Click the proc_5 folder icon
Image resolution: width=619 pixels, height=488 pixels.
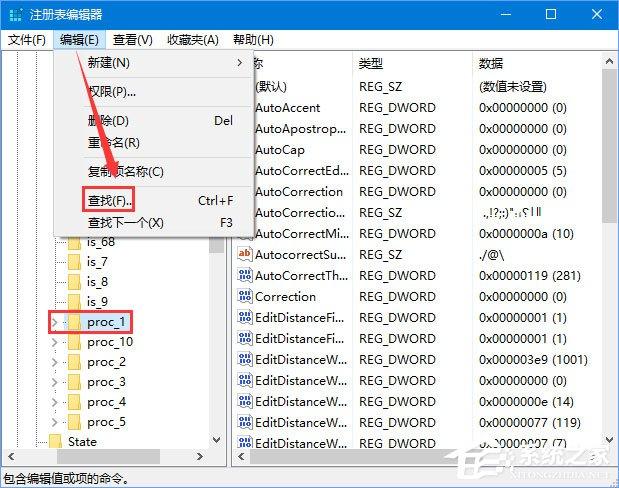pyautogui.click(x=74, y=422)
